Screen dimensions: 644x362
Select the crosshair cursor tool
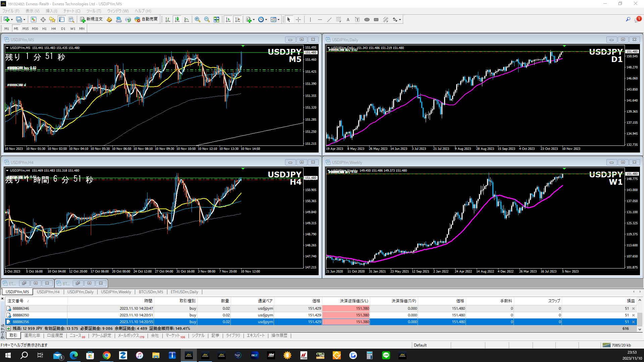[x=298, y=19]
